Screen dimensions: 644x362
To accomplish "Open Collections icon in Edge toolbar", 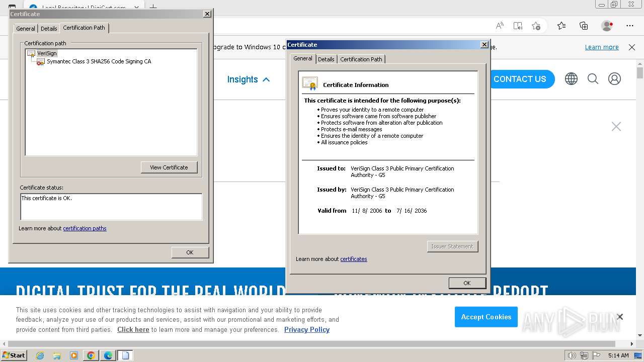I will tap(584, 26).
